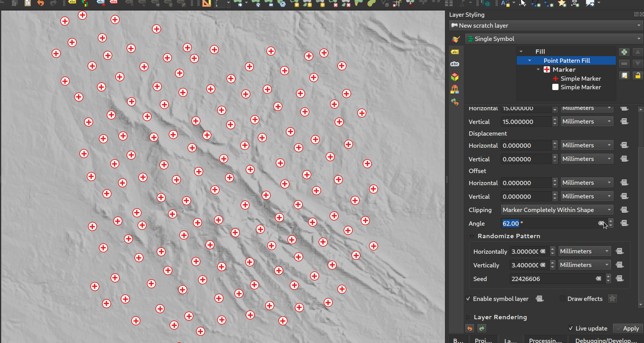Disable the Enable symbol layer checkbox

pos(468,299)
